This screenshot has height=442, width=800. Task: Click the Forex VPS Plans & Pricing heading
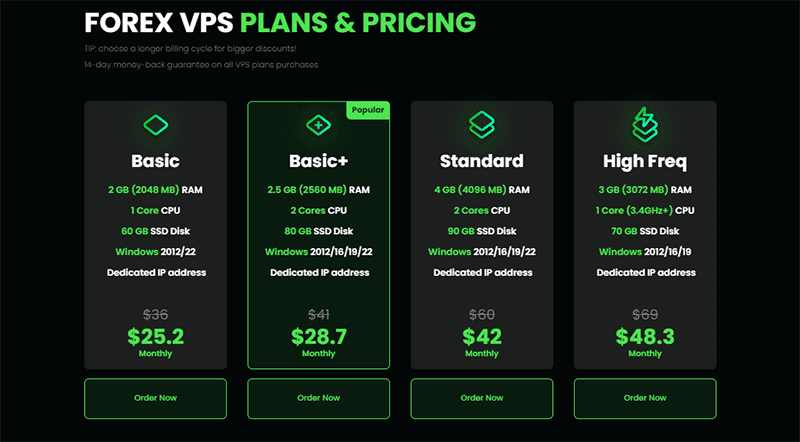tap(280, 21)
